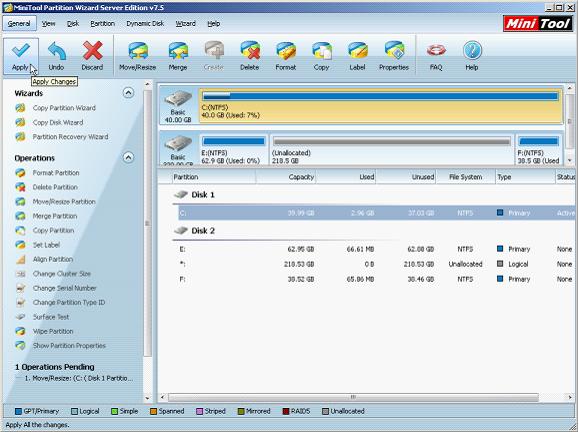Click the Format toolbar icon

(286, 51)
